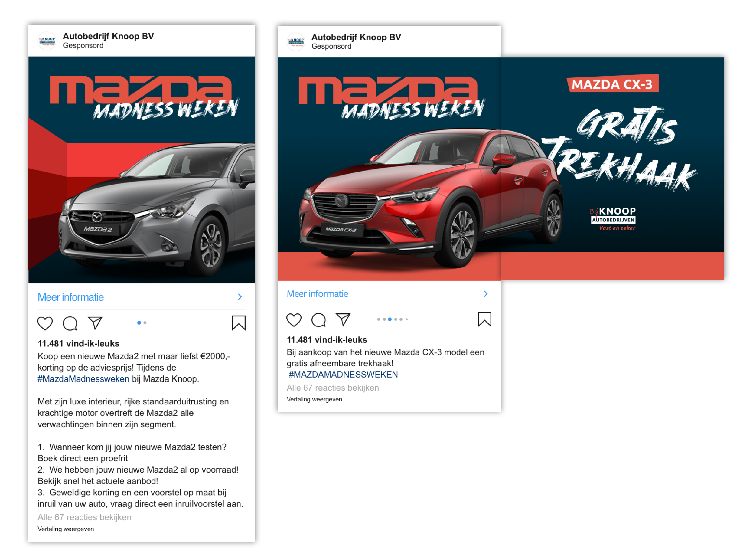The image size is (753, 560).
Task: Bookmark the Mazda CX-3 post
Action: click(484, 319)
